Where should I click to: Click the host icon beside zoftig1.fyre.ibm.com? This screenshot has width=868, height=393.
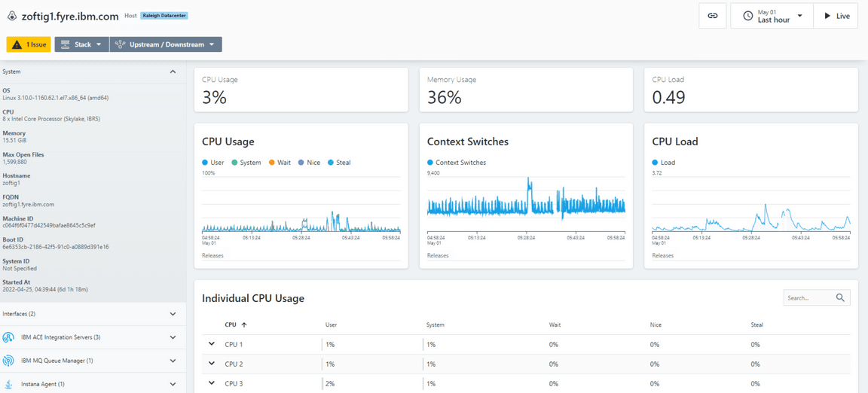point(11,16)
